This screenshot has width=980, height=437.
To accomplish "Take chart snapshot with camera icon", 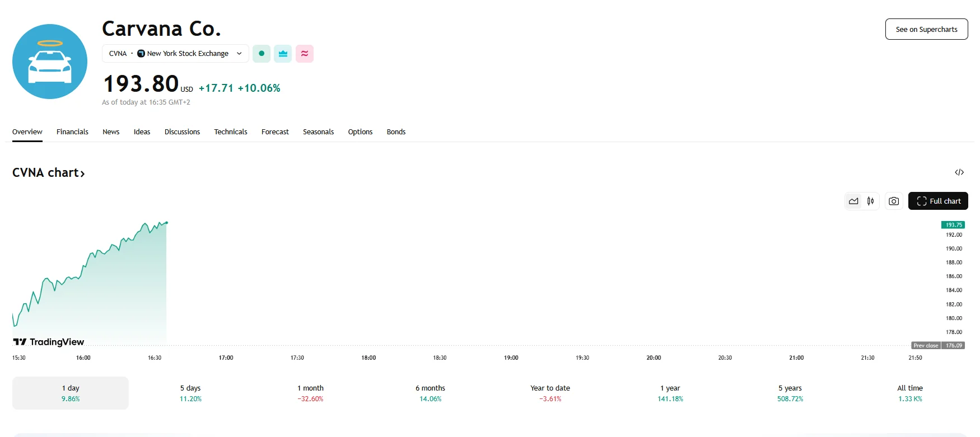I will coord(894,201).
